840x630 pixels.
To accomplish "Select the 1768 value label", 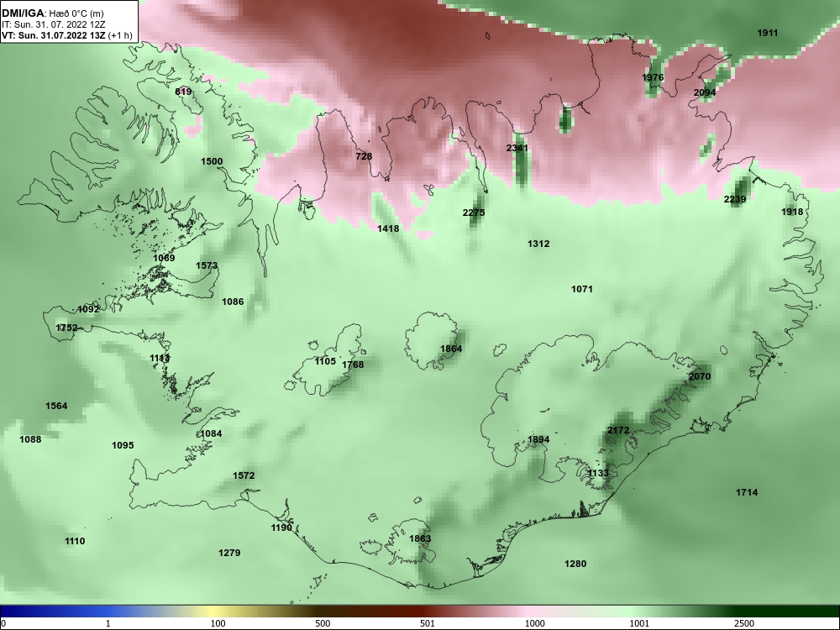I will click(353, 365).
